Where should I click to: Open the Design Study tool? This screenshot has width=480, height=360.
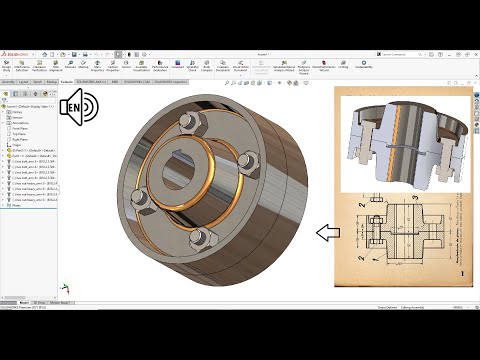(x=6, y=66)
